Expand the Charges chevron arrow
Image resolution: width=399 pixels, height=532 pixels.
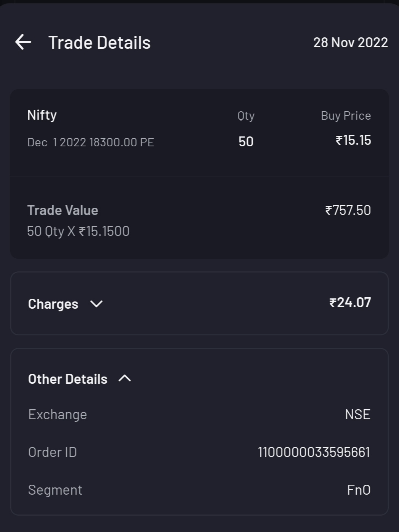pyautogui.click(x=96, y=304)
